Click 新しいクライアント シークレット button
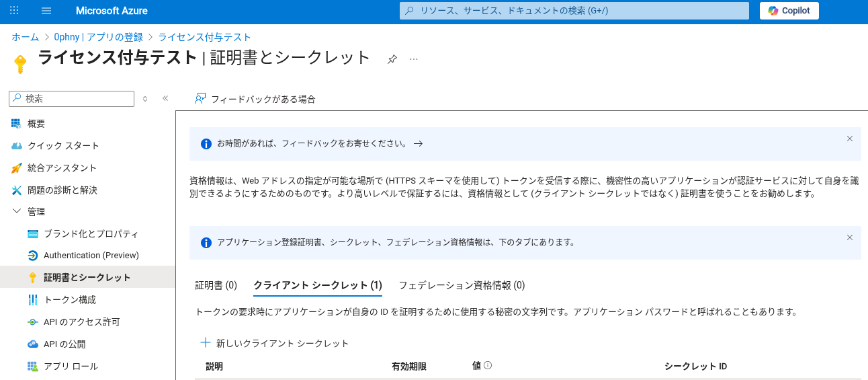This screenshot has height=380, width=868. click(275, 343)
